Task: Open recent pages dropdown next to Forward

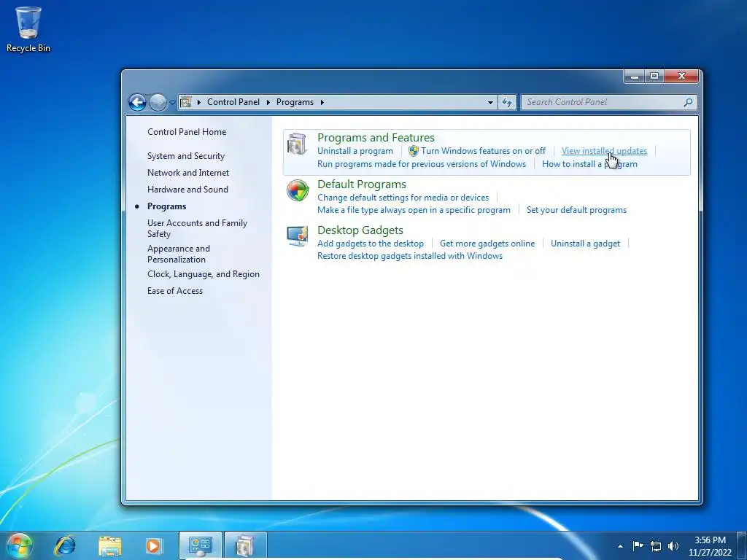Action: (172, 102)
